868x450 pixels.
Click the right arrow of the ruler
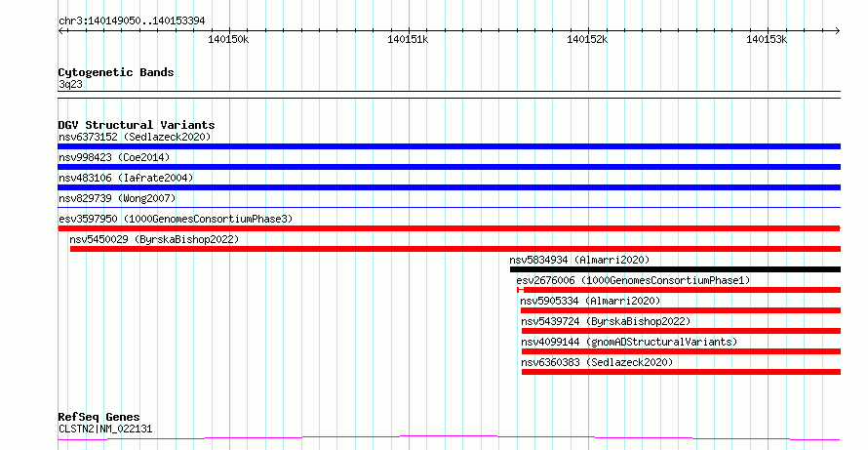[x=838, y=31]
